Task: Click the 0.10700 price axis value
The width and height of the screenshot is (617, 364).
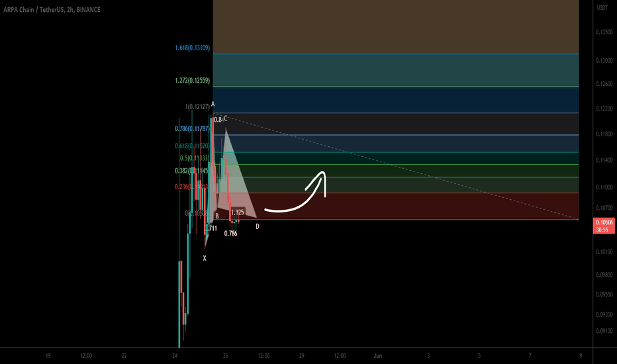Action: tap(604, 208)
